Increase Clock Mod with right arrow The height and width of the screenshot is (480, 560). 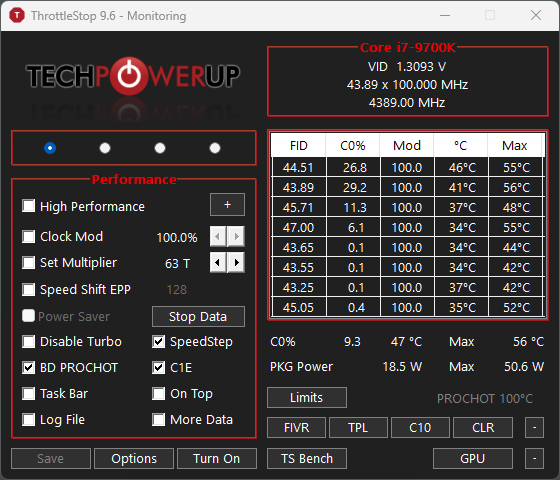click(x=236, y=236)
